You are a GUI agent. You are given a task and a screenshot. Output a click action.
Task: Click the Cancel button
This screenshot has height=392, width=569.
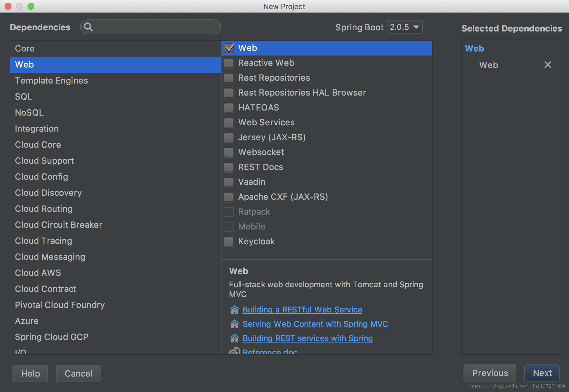tap(78, 373)
